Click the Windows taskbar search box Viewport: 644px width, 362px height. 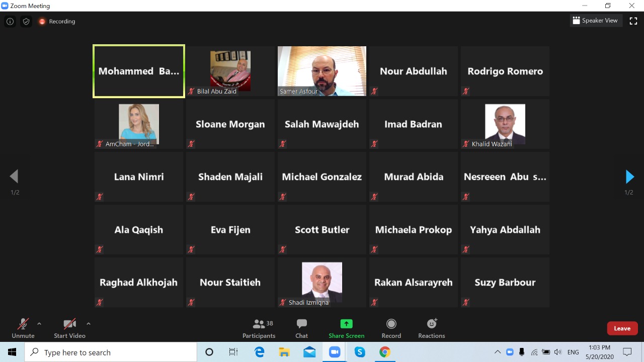[111, 352]
